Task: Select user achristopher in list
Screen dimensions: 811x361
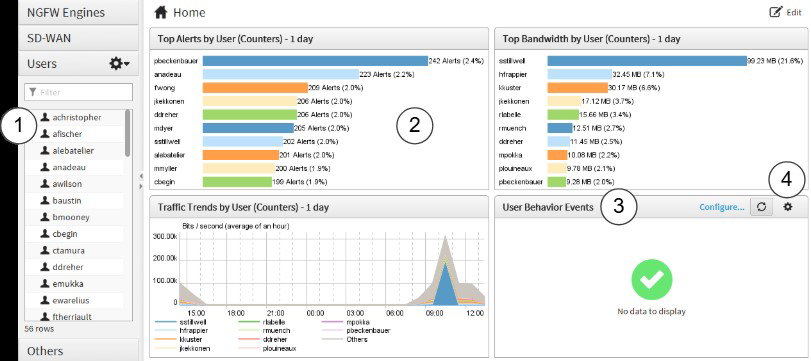Action: 77,117
